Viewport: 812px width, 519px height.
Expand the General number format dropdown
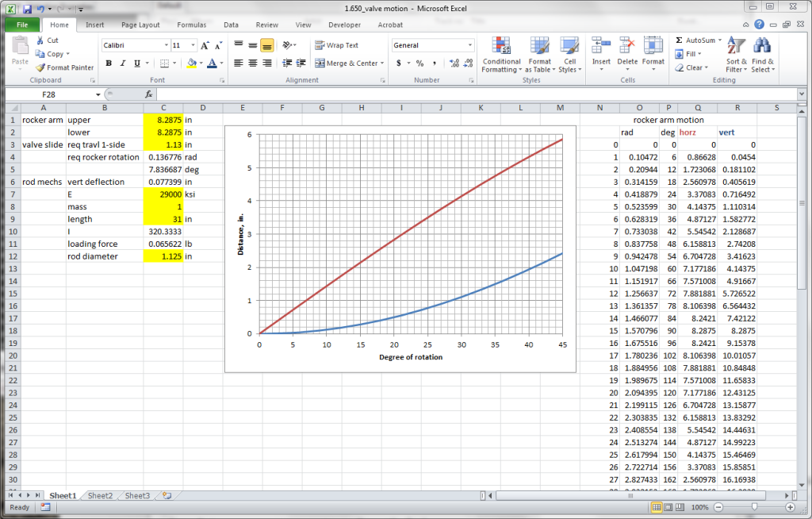(x=470, y=46)
